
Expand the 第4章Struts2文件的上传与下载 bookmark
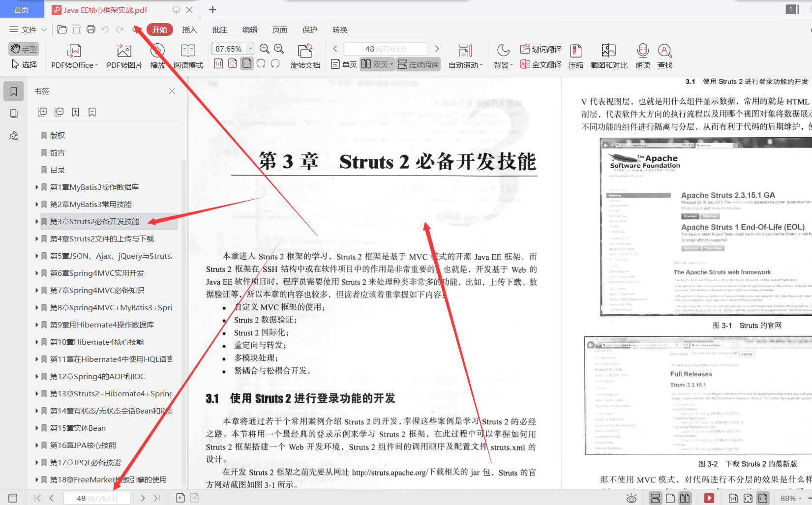click(x=37, y=238)
